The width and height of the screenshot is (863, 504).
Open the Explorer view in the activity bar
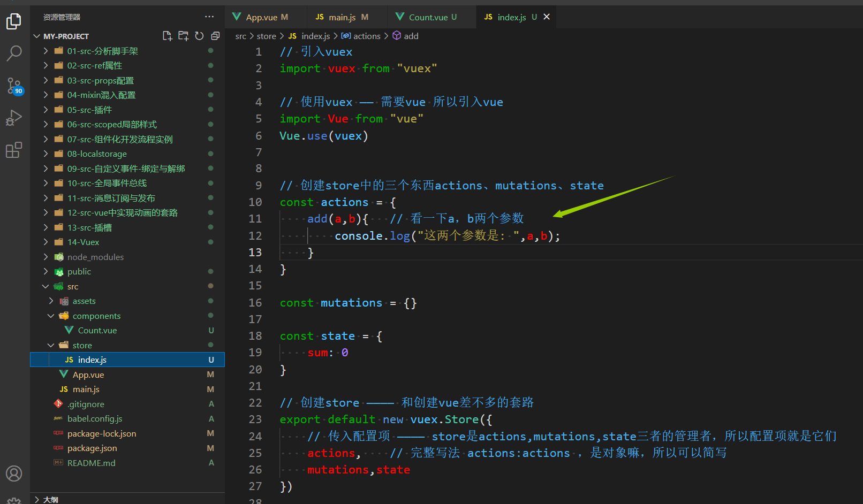(14, 21)
